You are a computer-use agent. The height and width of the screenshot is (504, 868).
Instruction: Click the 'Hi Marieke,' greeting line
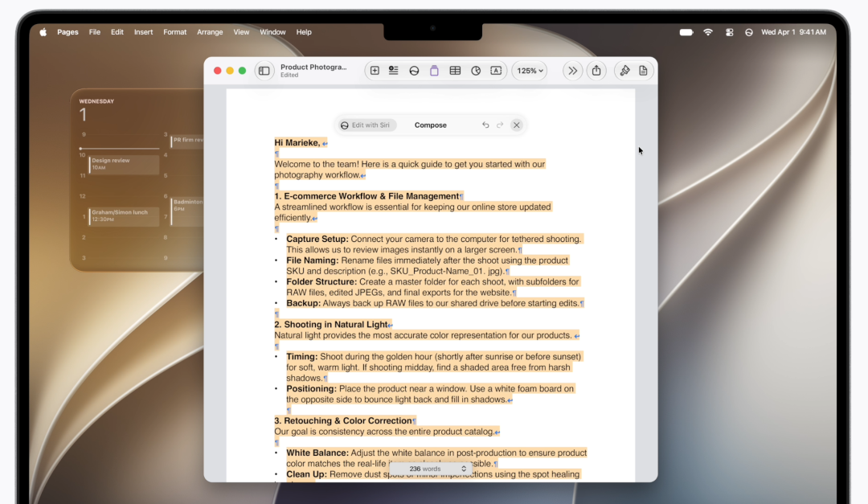point(297,143)
